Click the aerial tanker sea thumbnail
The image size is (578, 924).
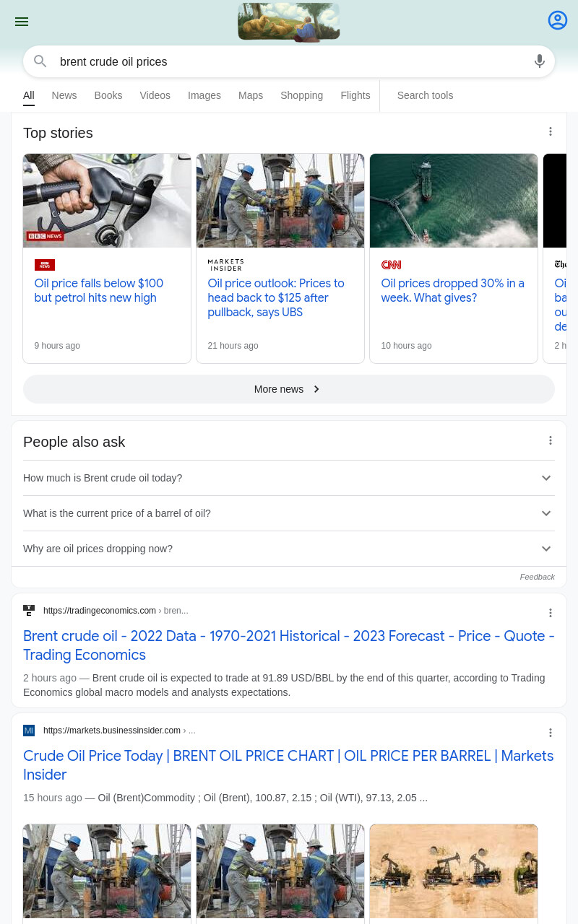[x=454, y=201]
